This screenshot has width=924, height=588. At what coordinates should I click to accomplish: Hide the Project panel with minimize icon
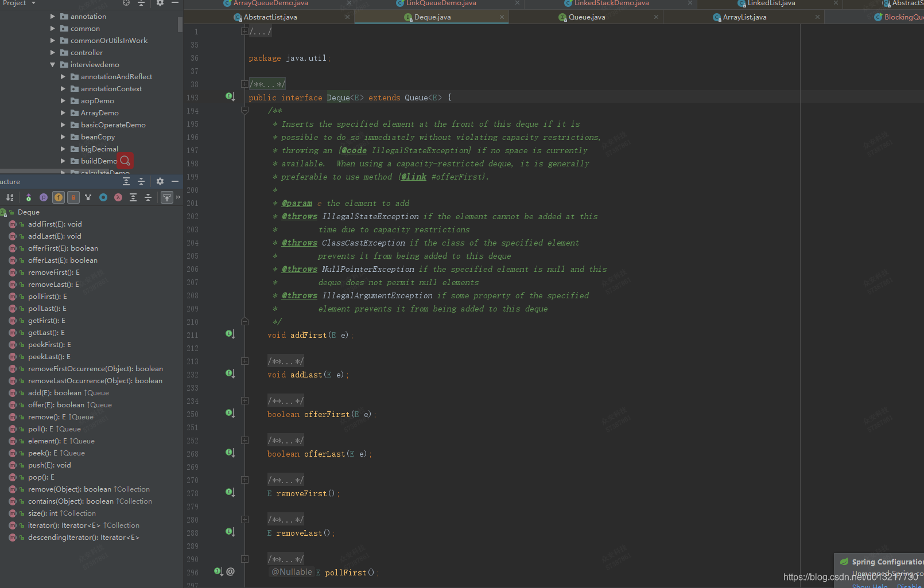(x=175, y=3)
